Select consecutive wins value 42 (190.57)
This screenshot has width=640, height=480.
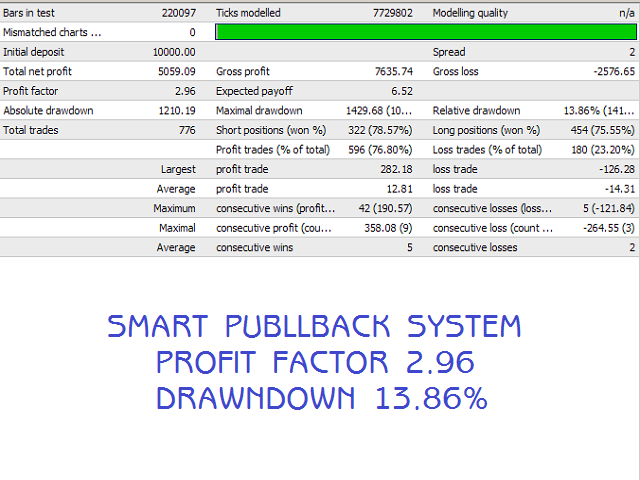[x=385, y=209]
